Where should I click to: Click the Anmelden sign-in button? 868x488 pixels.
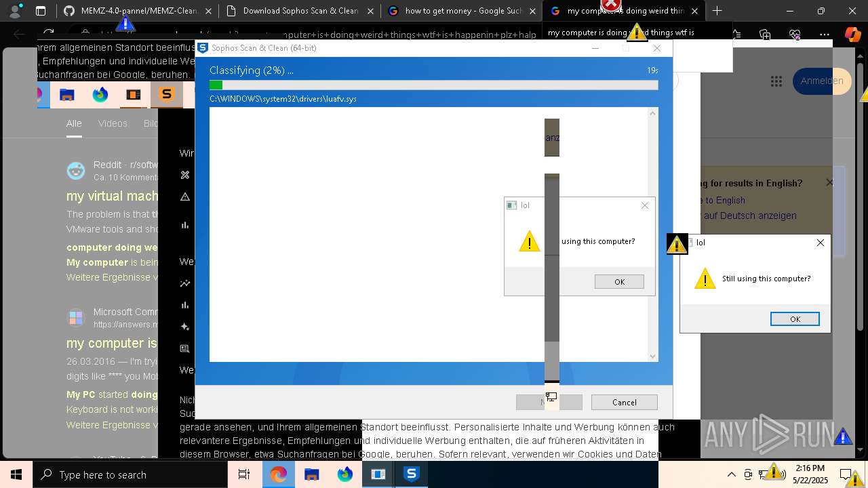coord(821,81)
